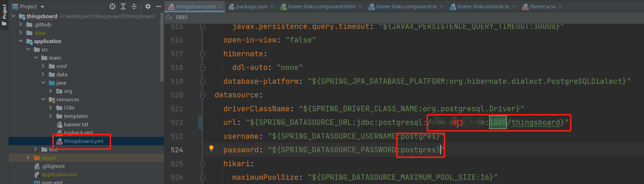Switch to home-links.component.ts tab

coord(406,6)
